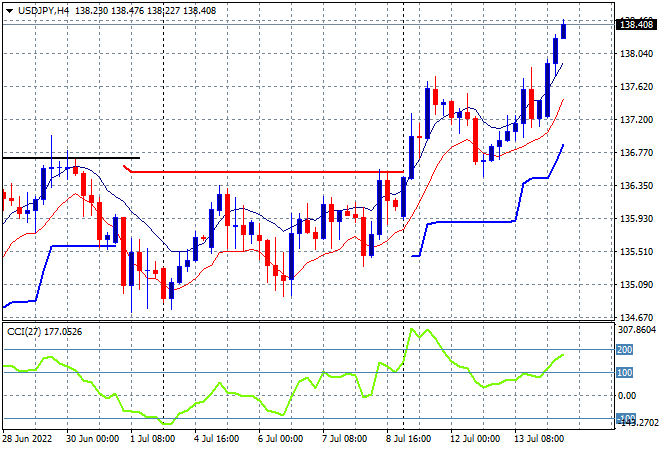Viewport: 660px width, 450px height.
Task: Click the USDJPY,H4 chart title text
Action: (43, 11)
